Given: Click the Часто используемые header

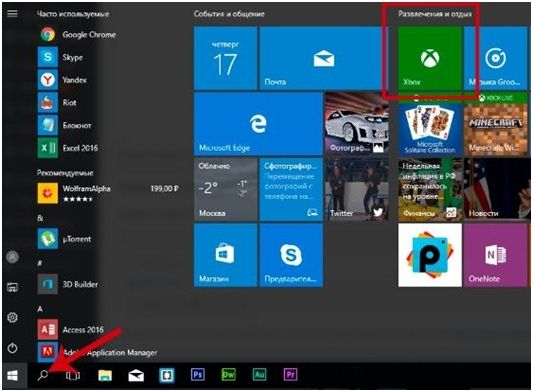Looking at the screenshot, I should pyautogui.click(x=73, y=14).
